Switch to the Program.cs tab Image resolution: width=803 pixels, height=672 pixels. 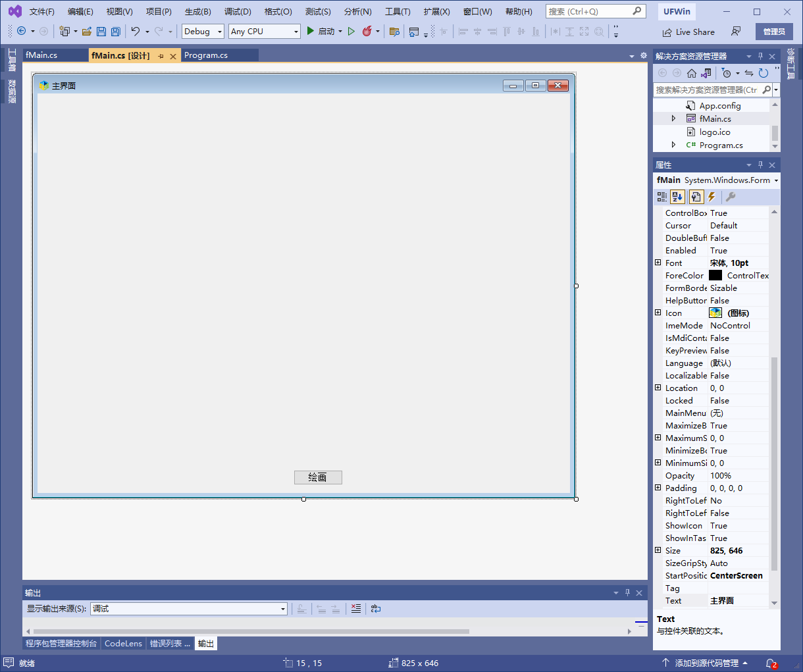206,55
